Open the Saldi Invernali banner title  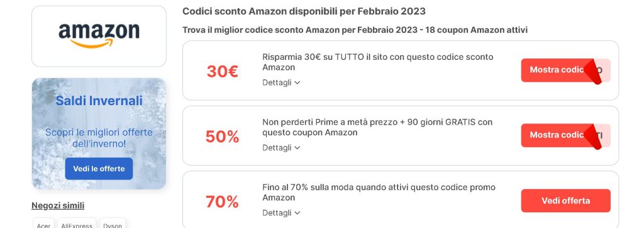[x=99, y=101]
